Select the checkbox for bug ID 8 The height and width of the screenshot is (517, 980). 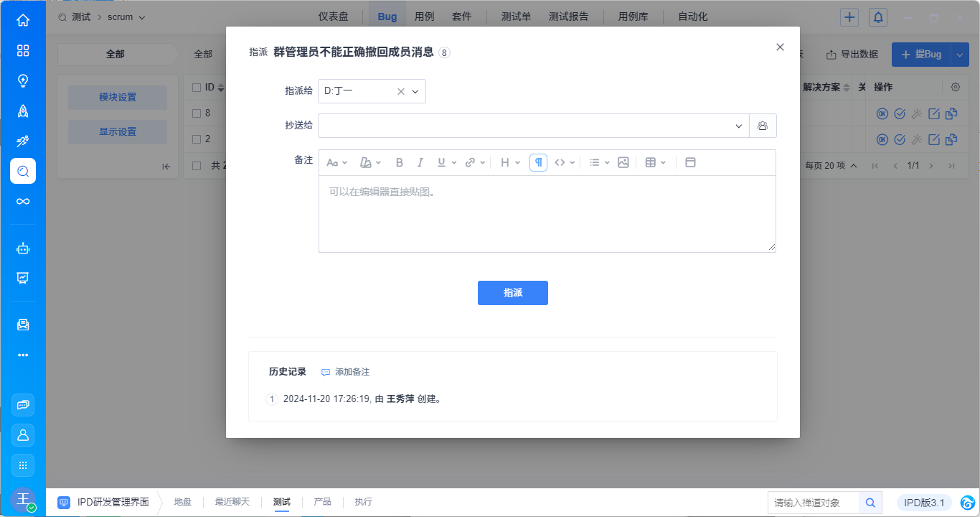tap(197, 113)
